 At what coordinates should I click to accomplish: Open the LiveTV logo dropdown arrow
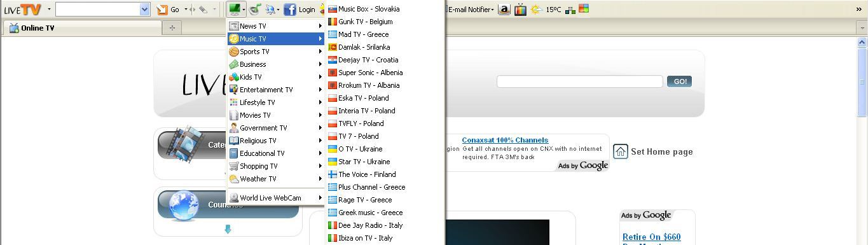pos(49,10)
